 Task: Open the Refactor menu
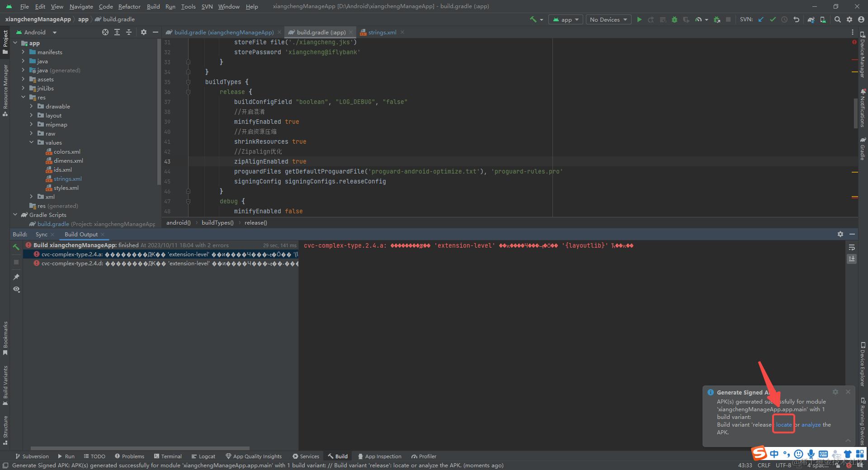pyautogui.click(x=129, y=6)
